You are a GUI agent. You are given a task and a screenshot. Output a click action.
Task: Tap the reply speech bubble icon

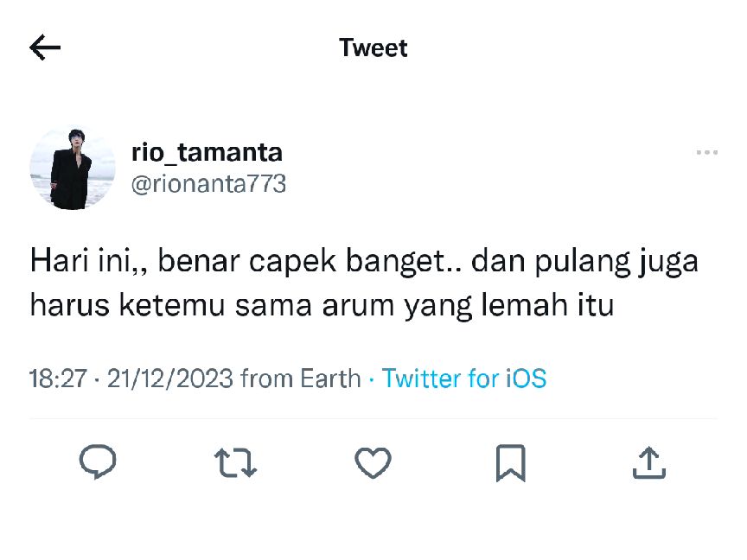click(98, 461)
